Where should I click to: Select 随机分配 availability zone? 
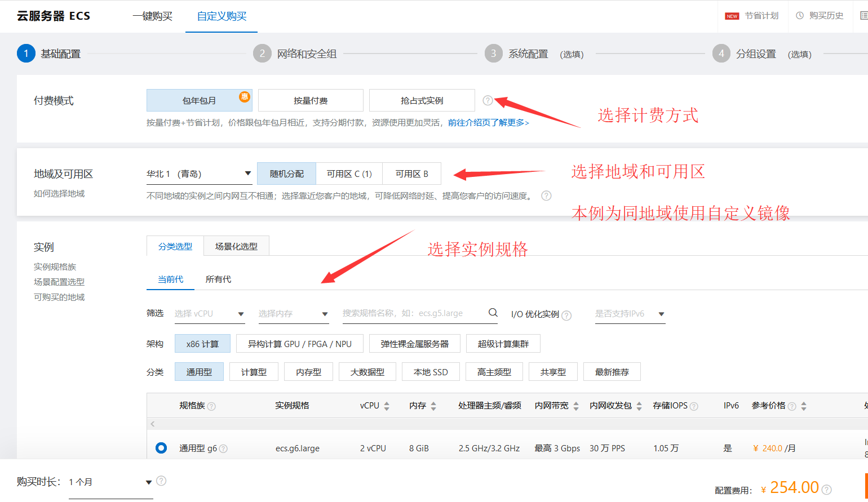coord(287,174)
